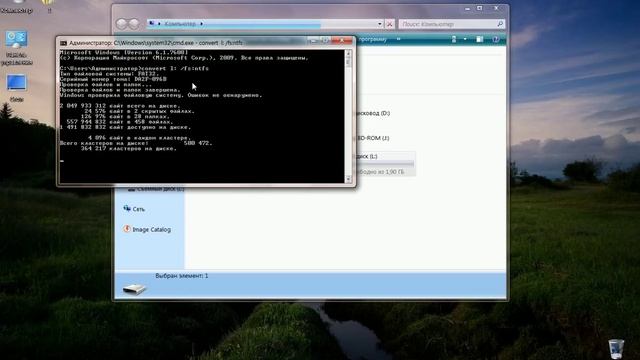Close the cmd window

(342, 40)
